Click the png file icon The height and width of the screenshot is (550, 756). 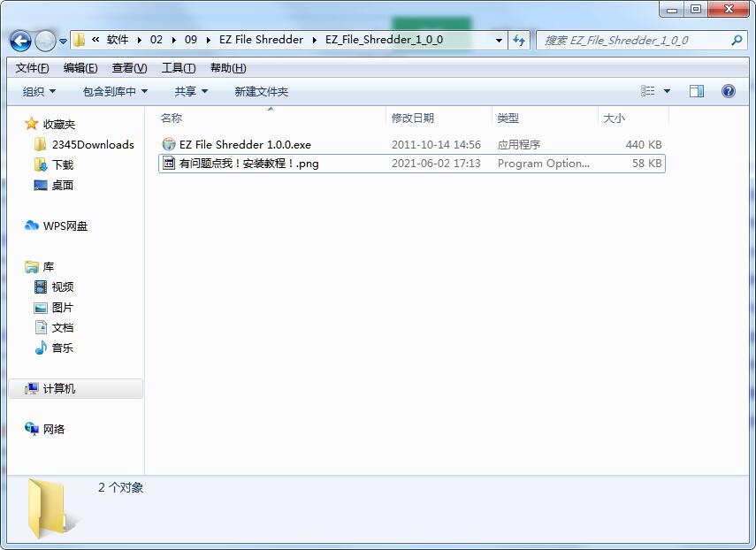click(x=169, y=164)
